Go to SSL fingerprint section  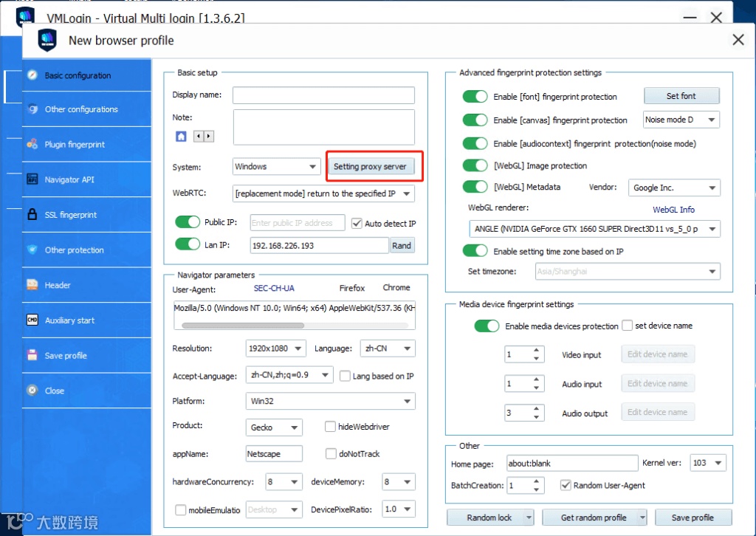[87, 215]
